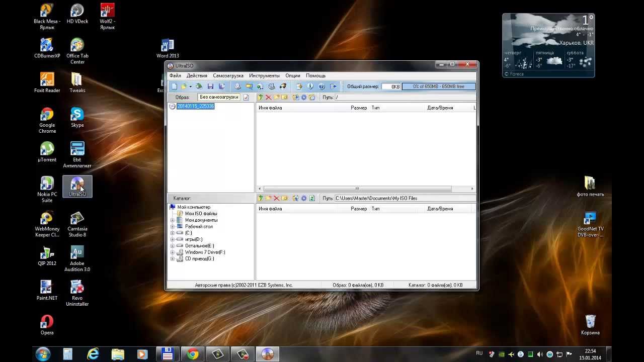Open the Помощь menu

coord(315,75)
